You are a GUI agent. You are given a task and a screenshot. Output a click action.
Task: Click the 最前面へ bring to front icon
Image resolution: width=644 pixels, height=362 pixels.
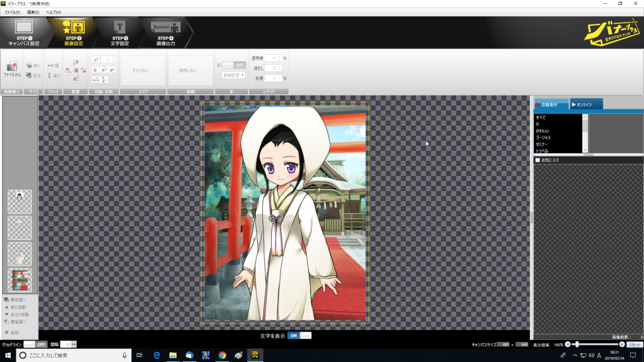17,300
